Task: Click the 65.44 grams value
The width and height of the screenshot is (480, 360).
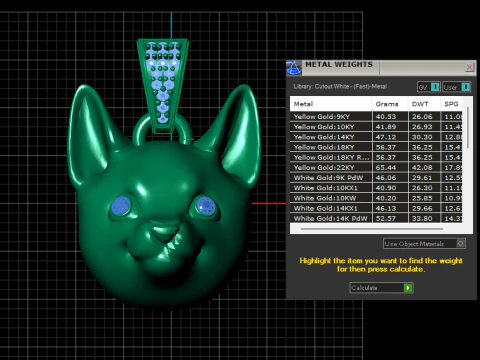Action: pos(386,168)
